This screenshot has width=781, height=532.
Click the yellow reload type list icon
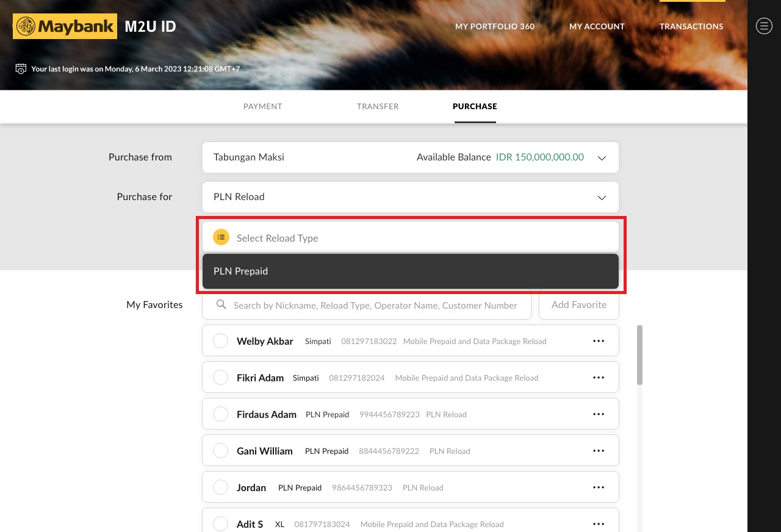coord(221,237)
